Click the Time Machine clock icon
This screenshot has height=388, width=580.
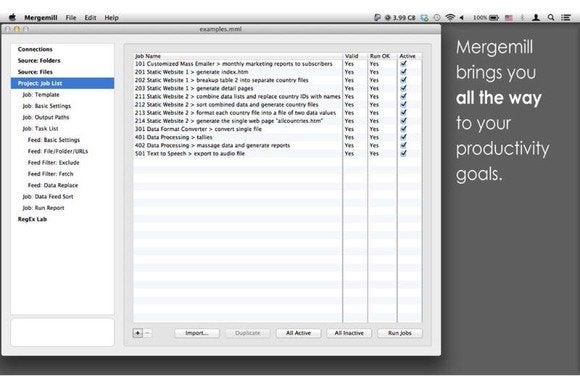coord(437,17)
